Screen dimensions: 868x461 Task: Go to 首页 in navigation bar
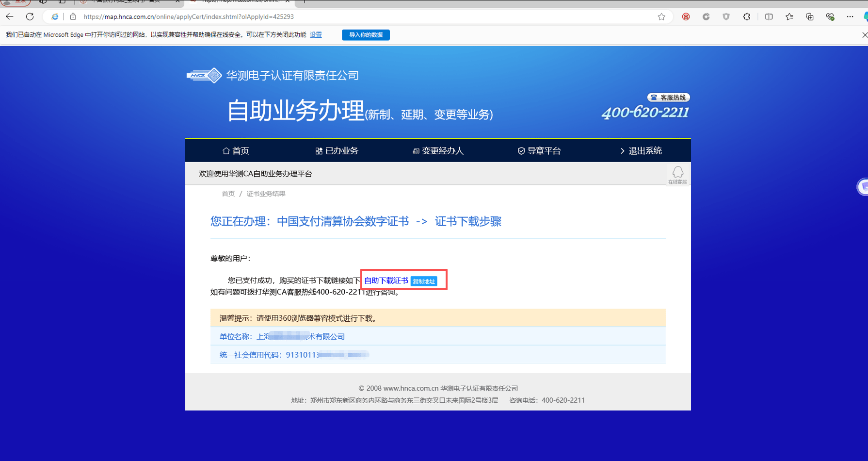click(236, 151)
